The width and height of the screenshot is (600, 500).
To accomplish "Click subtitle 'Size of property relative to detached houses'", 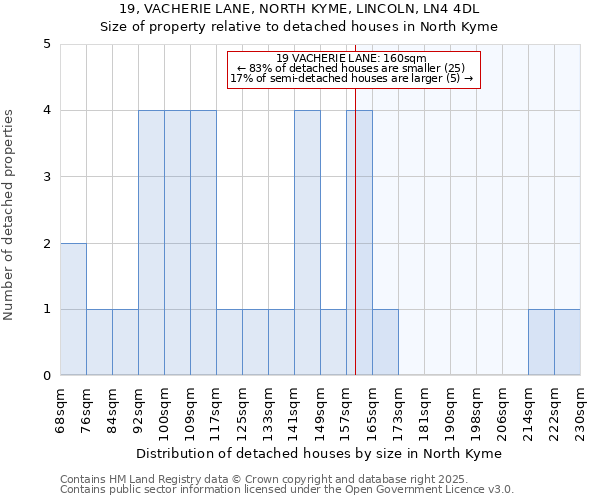I will [x=250, y=27].
